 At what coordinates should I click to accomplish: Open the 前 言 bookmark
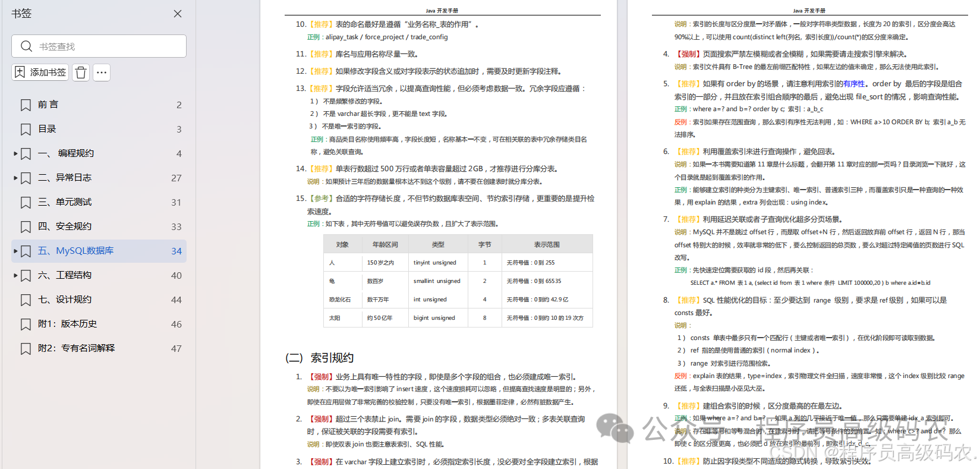tap(48, 105)
